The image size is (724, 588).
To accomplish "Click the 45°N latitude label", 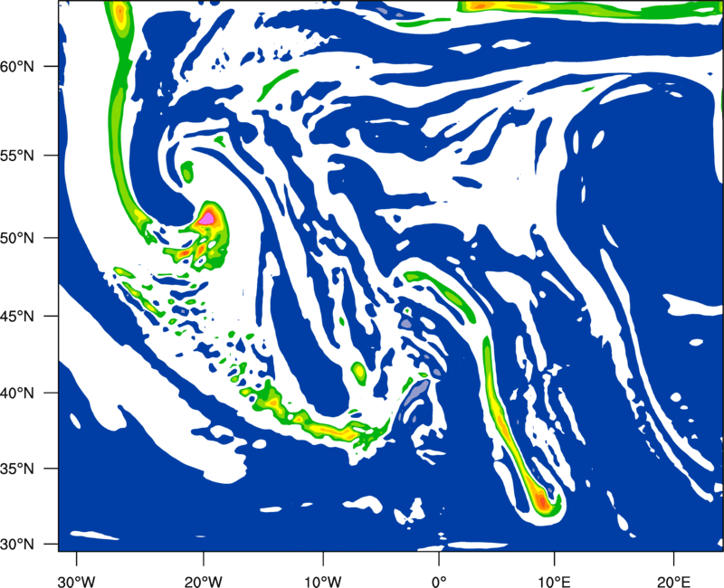I will 17,316.
